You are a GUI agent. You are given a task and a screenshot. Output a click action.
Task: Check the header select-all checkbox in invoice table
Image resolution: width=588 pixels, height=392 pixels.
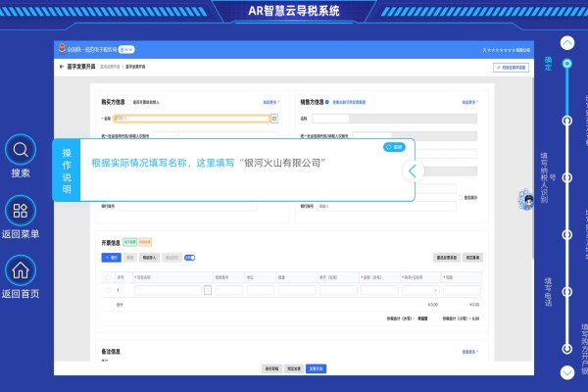click(108, 277)
